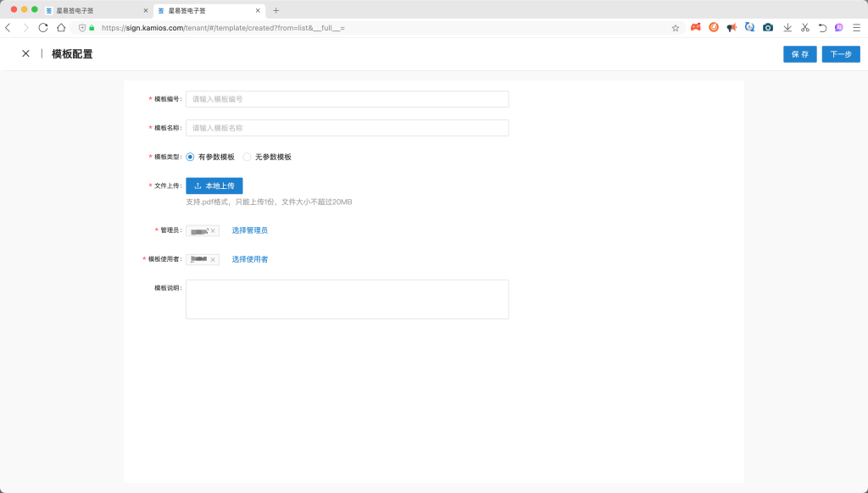Click the 模板说明 field label
The image size is (868, 493).
click(168, 288)
